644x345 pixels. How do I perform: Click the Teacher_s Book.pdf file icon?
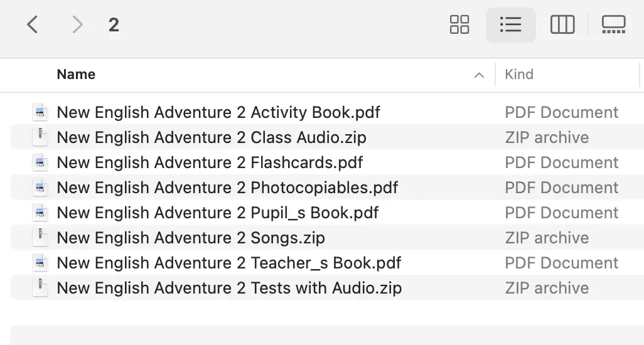pyautogui.click(x=40, y=263)
